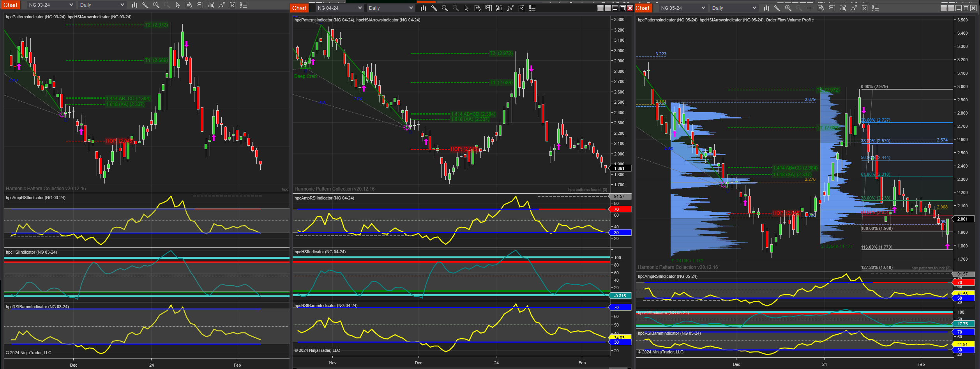
Task: Click the 1.861 price marker on NG 04-24 axis
Action: tap(620, 168)
